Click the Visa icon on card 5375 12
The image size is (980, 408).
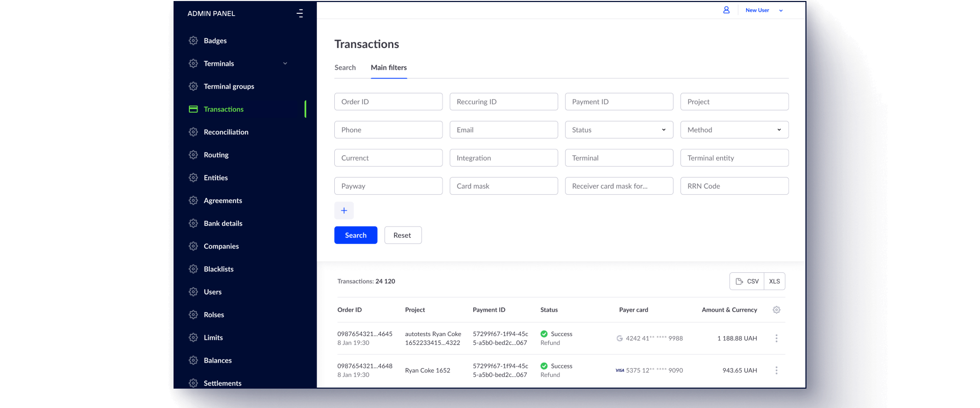620,371
